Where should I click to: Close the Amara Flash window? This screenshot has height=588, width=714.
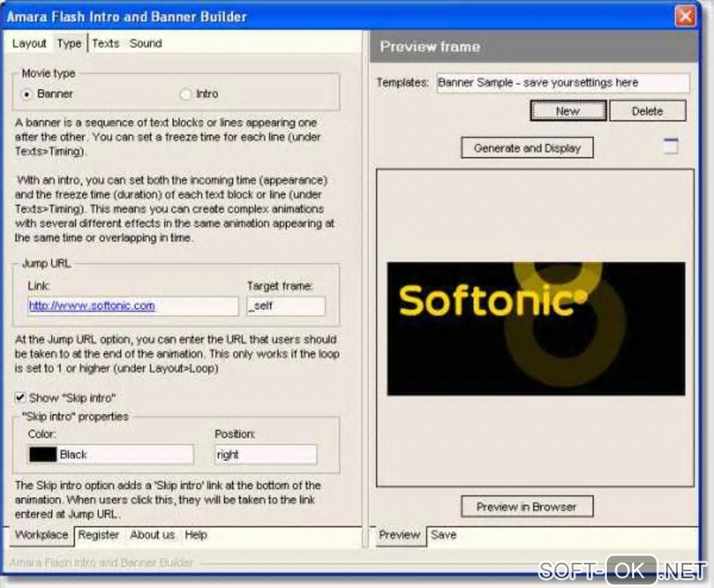click(x=685, y=16)
